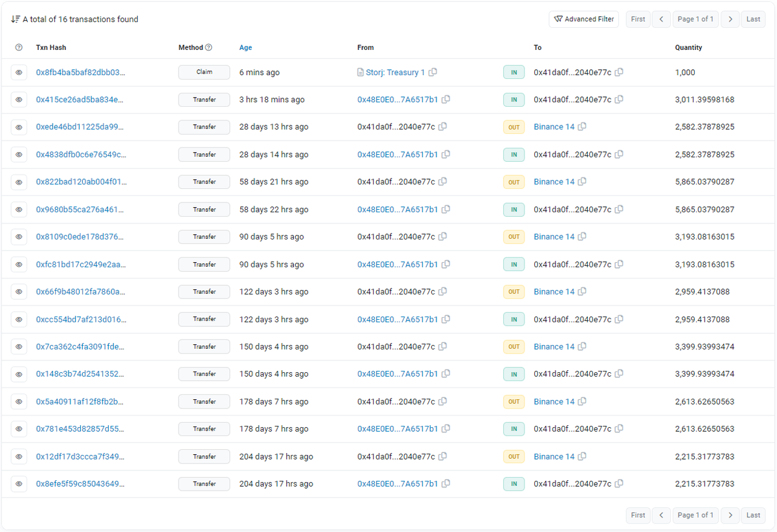
Task: Toggle eye preview for 0x415ce26ad5ba834e transaction
Action: (x=19, y=100)
